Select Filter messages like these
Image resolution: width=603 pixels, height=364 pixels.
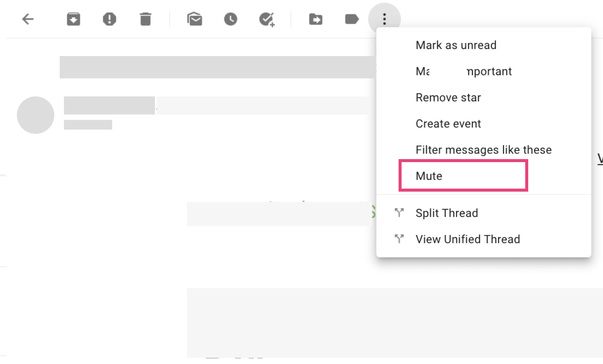pyautogui.click(x=483, y=150)
